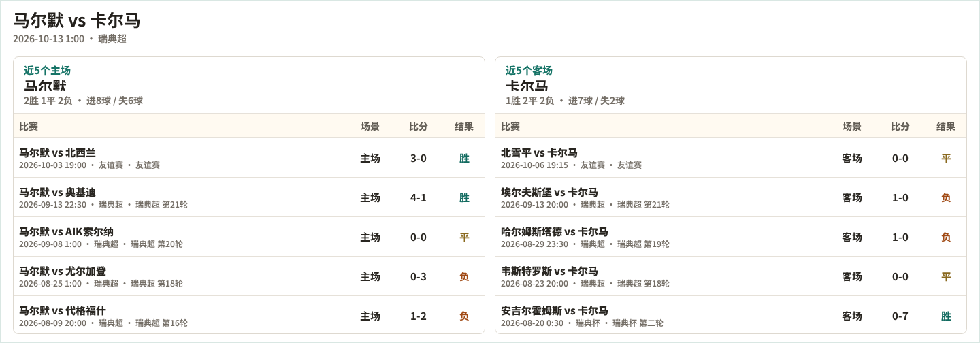
Task: Click team name 马尔默 in home card
Action: pyautogui.click(x=45, y=86)
